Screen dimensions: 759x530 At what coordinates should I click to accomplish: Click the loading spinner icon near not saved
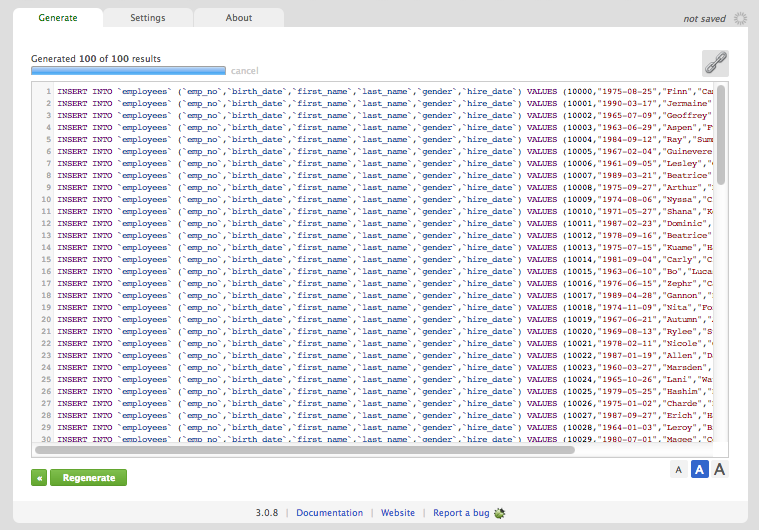click(x=740, y=18)
